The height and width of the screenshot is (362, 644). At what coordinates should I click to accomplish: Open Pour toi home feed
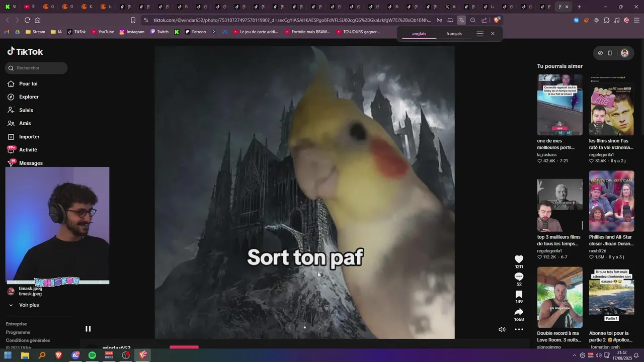click(23, 84)
